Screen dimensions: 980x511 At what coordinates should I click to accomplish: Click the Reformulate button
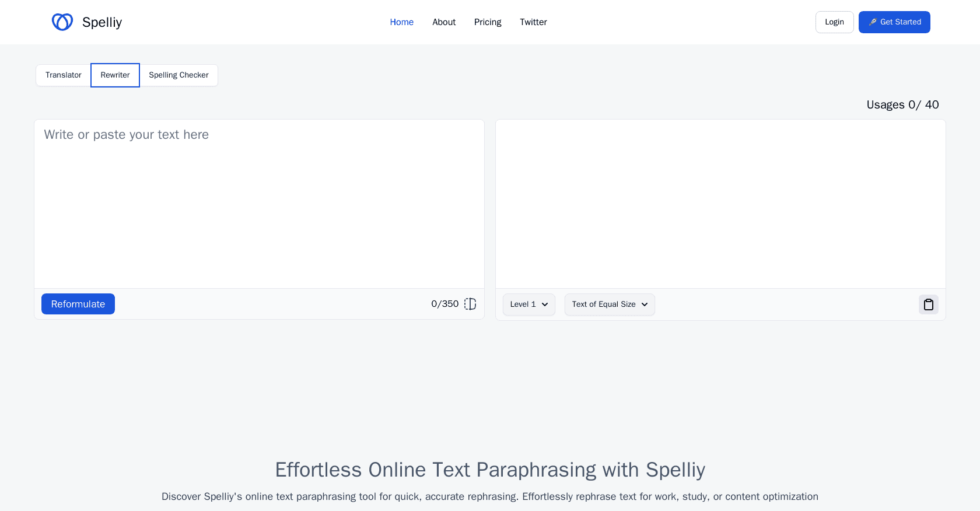coord(78,304)
